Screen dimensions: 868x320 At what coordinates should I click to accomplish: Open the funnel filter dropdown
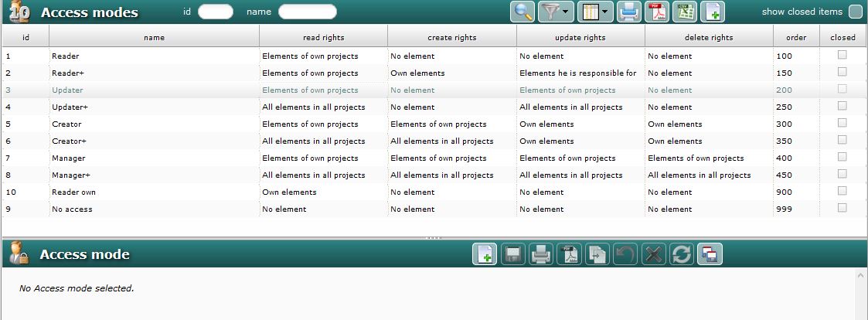[x=555, y=12]
